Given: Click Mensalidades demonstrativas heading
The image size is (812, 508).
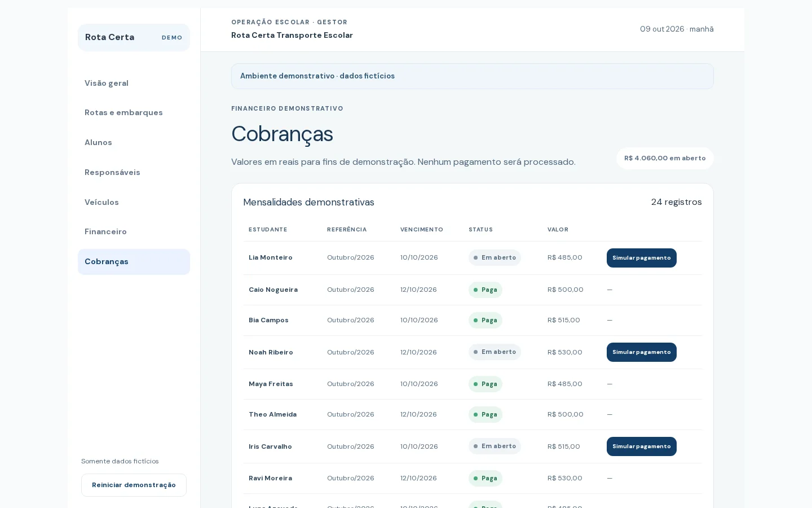Looking at the screenshot, I should tap(308, 202).
